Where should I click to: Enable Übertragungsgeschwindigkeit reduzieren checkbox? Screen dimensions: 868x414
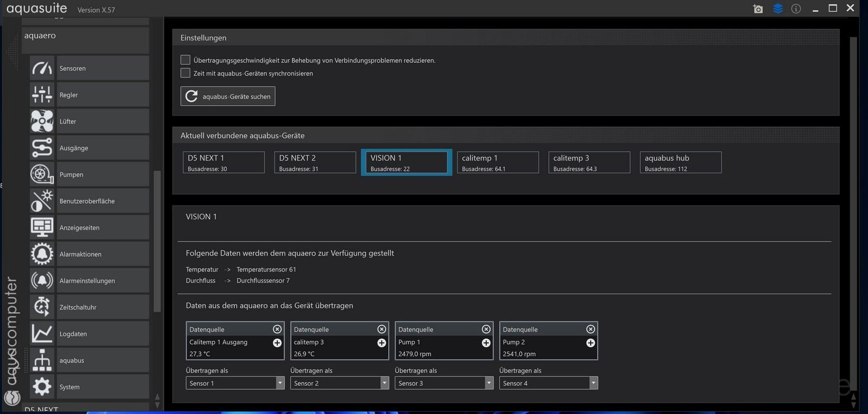click(186, 60)
